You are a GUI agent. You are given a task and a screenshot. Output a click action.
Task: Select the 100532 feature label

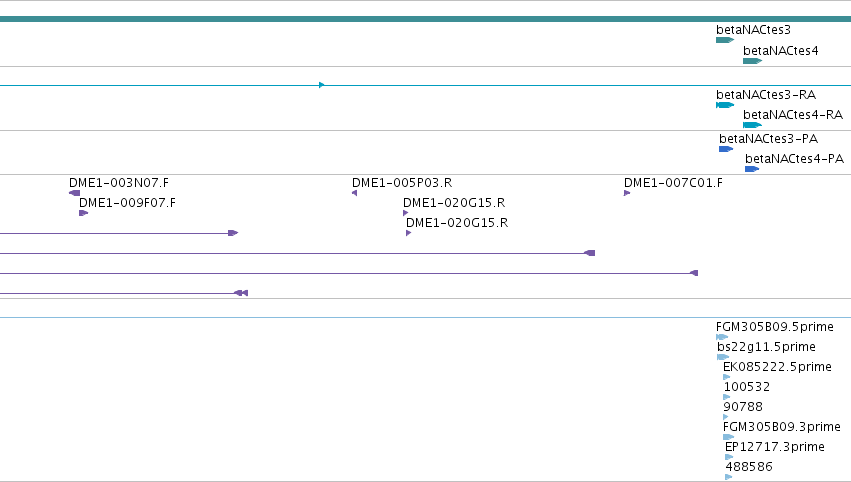(x=747, y=387)
